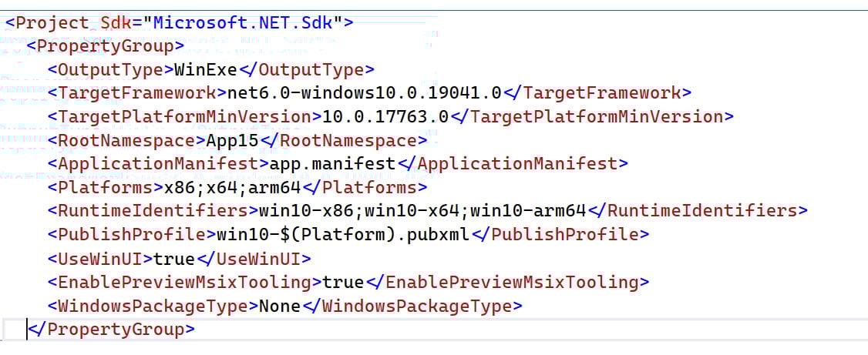Click the Sdk attribute name
This screenshot has width=868, height=355.
116,23
